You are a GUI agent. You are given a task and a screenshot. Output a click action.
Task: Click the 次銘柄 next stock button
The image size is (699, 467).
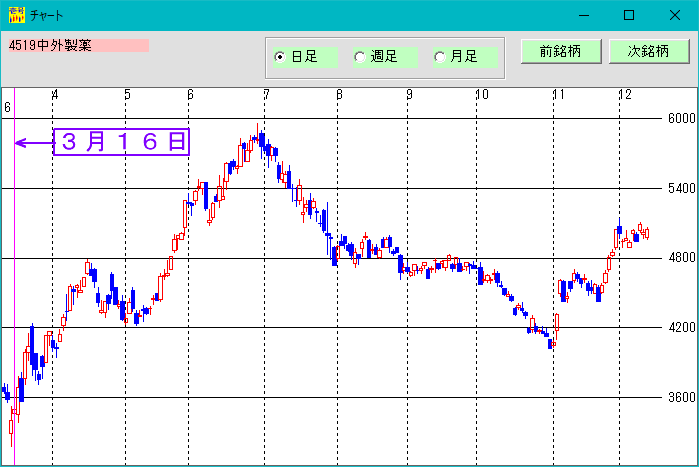point(649,51)
